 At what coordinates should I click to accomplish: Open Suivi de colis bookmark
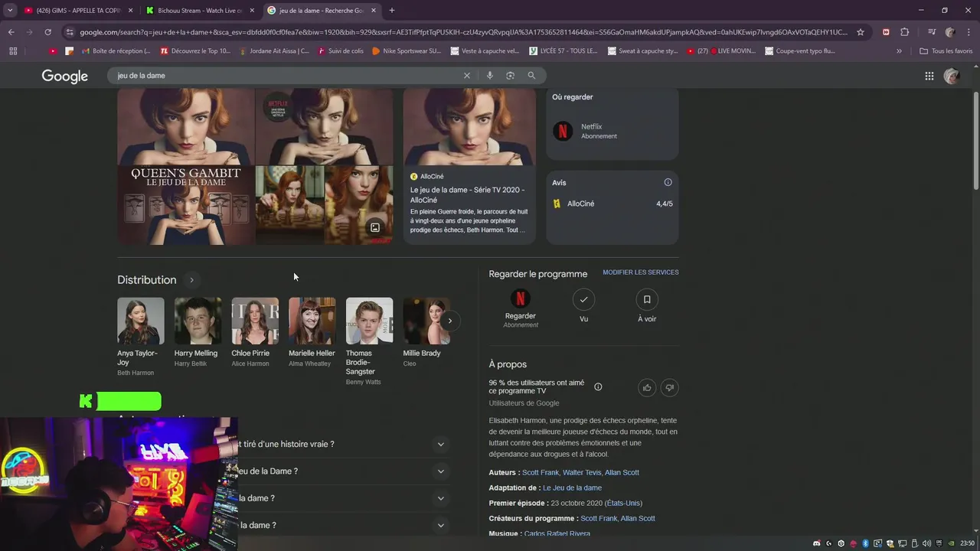340,51
